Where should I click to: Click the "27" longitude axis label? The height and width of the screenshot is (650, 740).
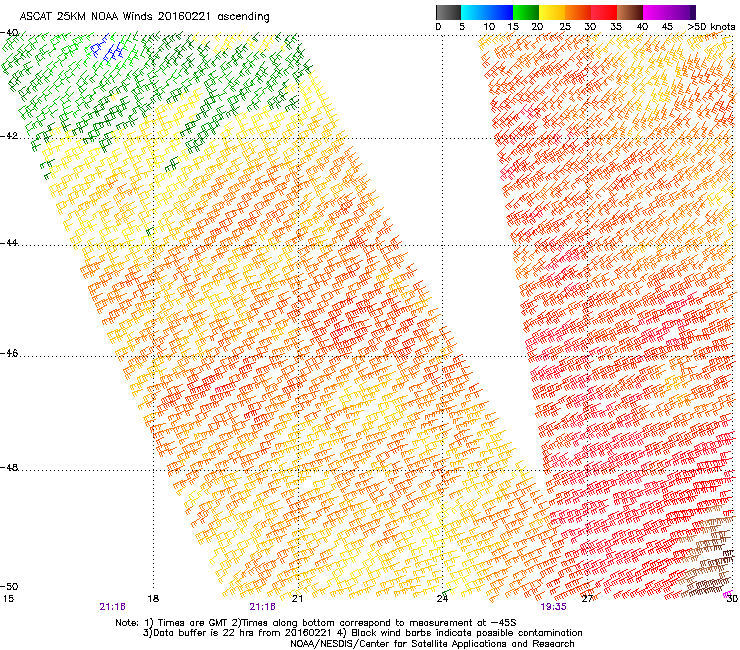coord(587,599)
